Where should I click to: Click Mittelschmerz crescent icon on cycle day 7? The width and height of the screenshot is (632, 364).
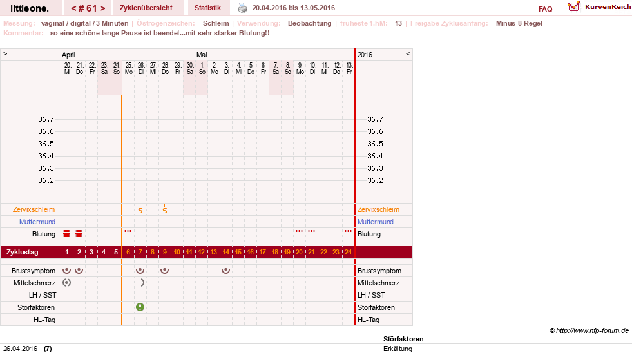pos(142,283)
